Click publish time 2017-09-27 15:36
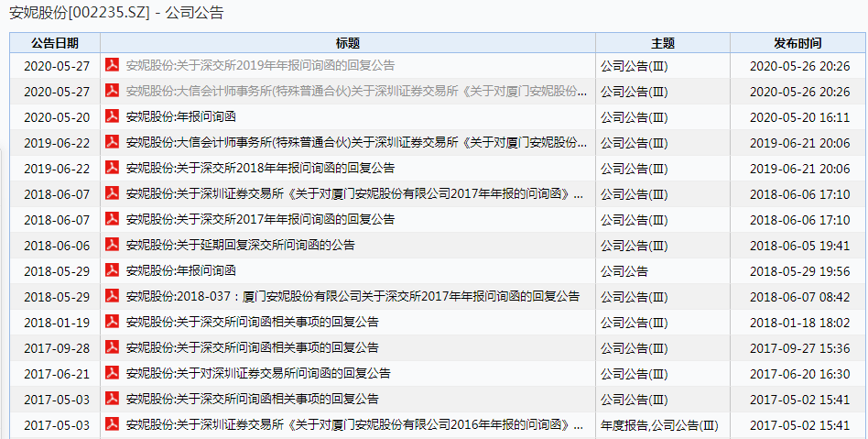 point(799,348)
